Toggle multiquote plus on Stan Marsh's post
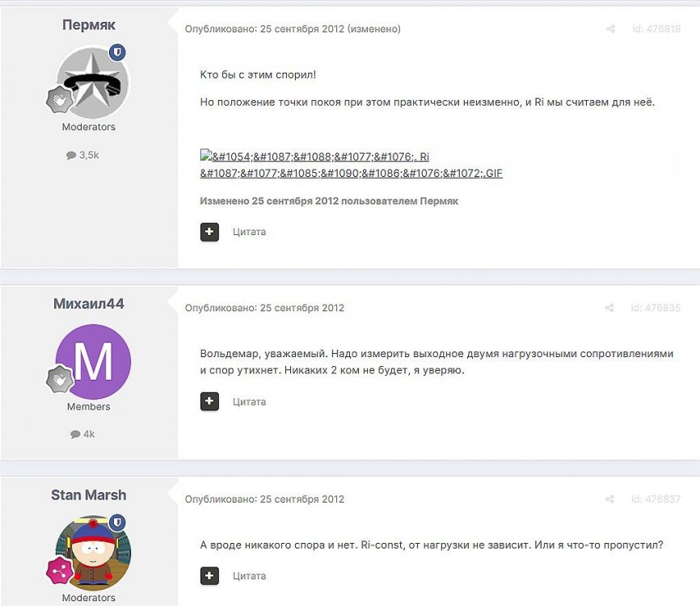 (x=209, y=575)
